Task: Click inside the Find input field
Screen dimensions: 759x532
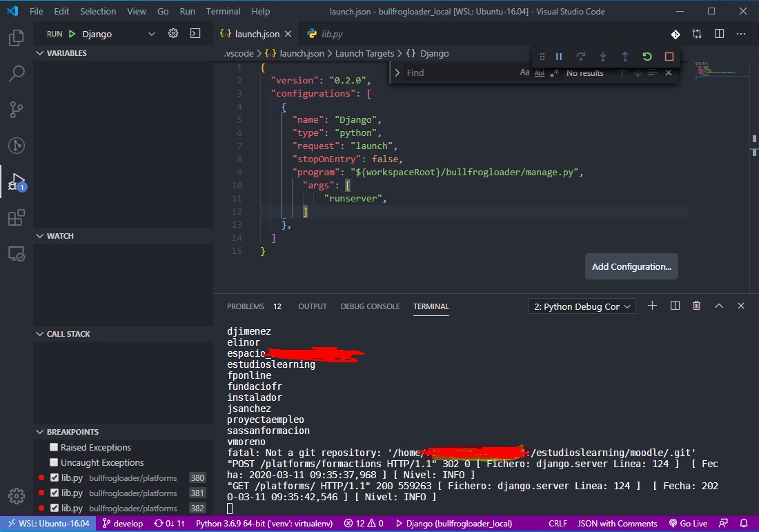Action: (460, 72)
